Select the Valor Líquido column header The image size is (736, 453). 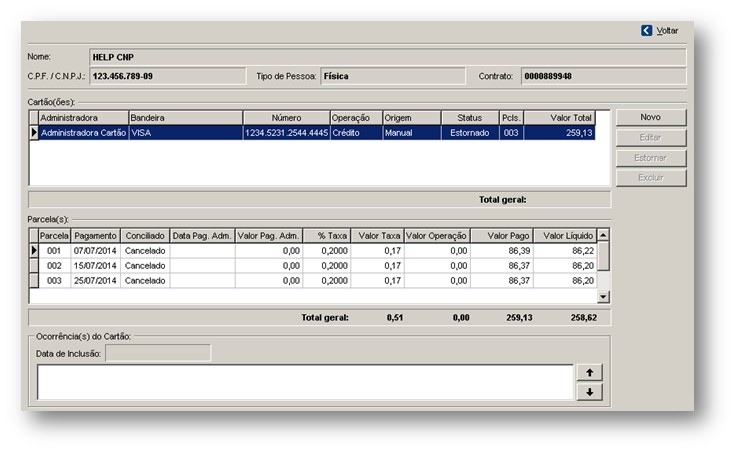click(565, 236)
